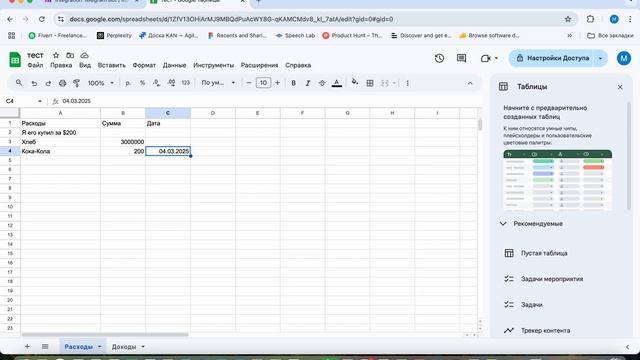
Task: Increase decimal places
Action: tap(171, 83)
